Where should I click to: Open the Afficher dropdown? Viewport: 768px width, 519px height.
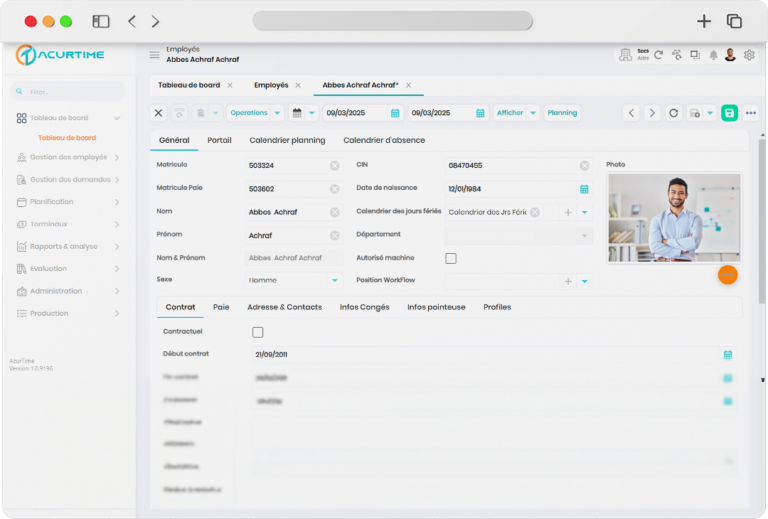point(516,113)
